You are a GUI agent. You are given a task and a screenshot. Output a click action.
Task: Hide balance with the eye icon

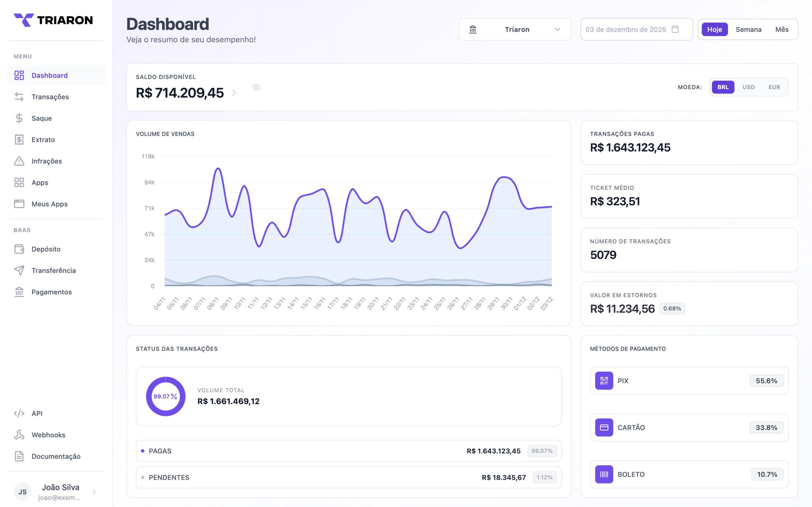click(x=256, y=87)
